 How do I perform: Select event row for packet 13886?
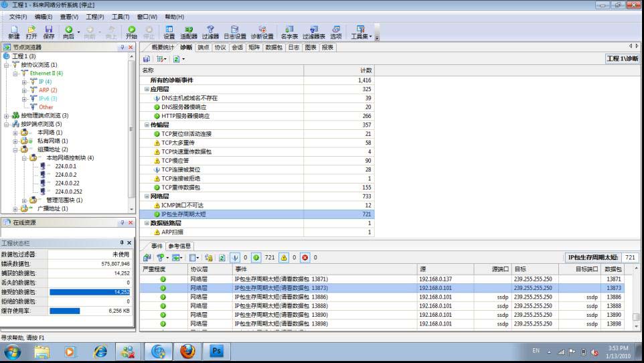point(382,297)
